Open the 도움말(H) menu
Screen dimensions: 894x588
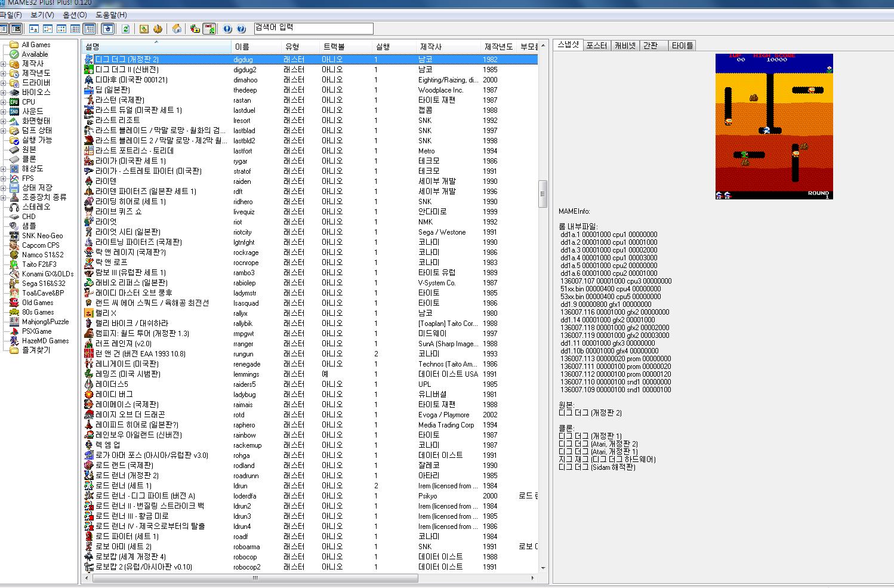(112, 15)
